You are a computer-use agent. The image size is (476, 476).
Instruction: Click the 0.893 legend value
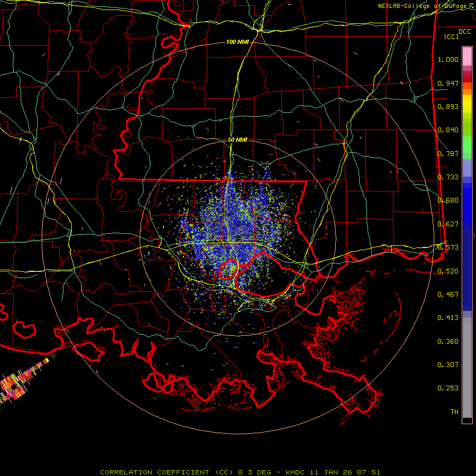point(448,106)
